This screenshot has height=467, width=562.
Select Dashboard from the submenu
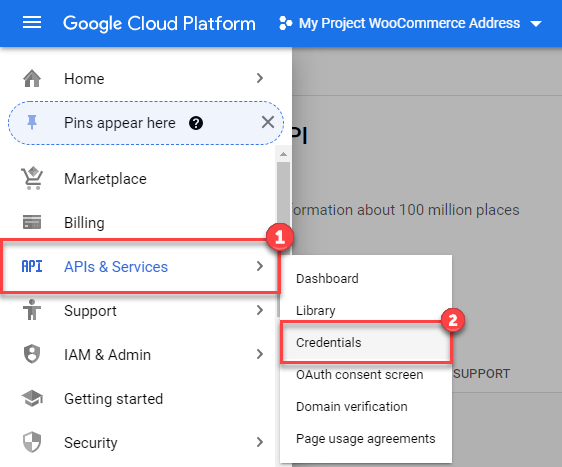[366, 278]
